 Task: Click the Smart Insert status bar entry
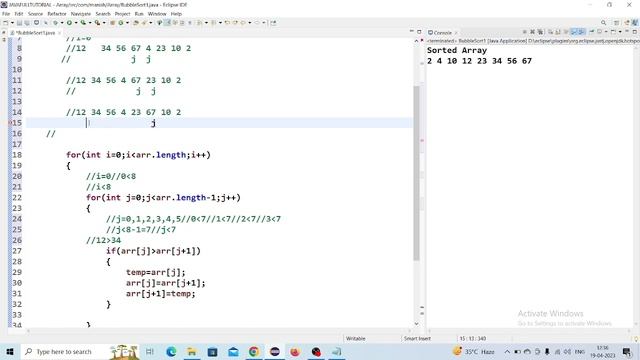[417, 338]
